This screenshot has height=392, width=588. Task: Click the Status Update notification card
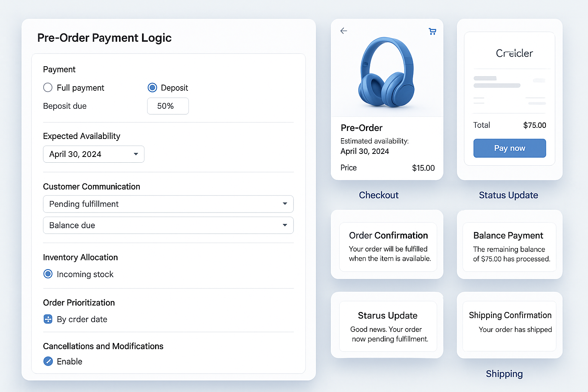(x=387, y=326)
